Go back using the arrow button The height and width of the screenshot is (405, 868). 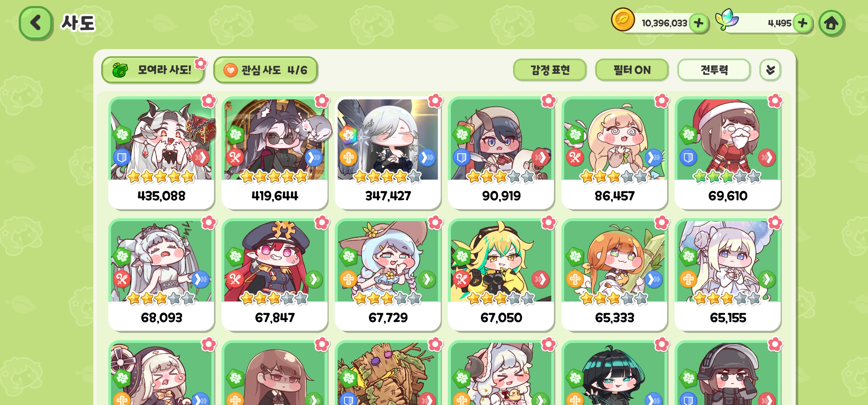(36, 23)
